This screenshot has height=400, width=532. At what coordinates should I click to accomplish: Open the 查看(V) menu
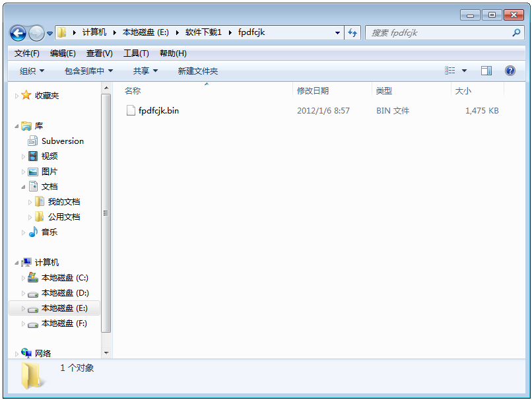click(100, 53)
